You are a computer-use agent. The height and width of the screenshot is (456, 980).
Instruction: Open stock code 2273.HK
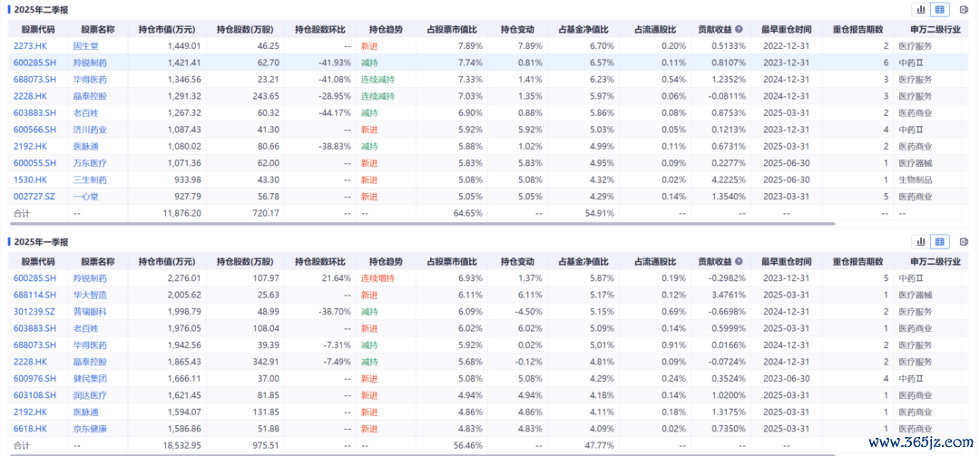tap(29, 46)
